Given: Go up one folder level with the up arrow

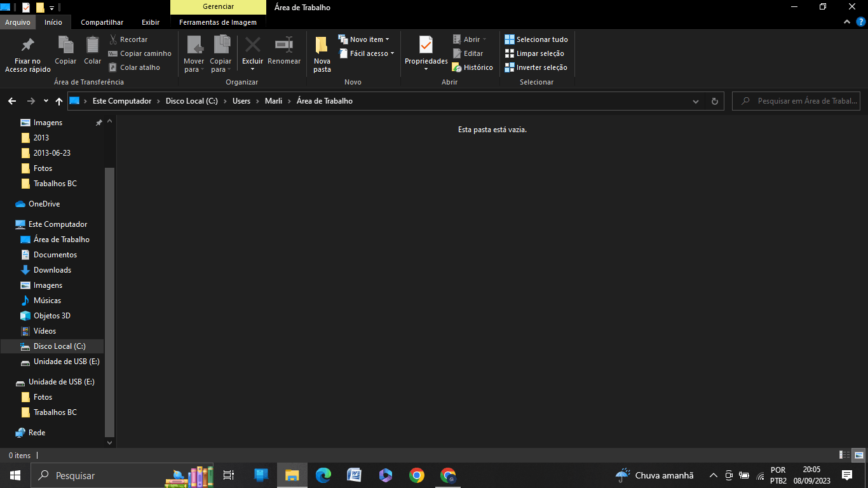Looking at the screenshot, I should (x=59, y=101).
